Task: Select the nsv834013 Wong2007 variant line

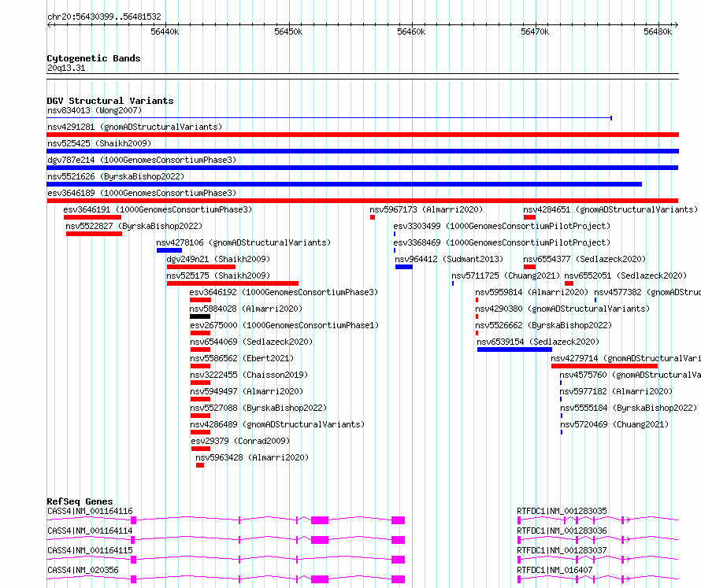Action: pos(329,118)
